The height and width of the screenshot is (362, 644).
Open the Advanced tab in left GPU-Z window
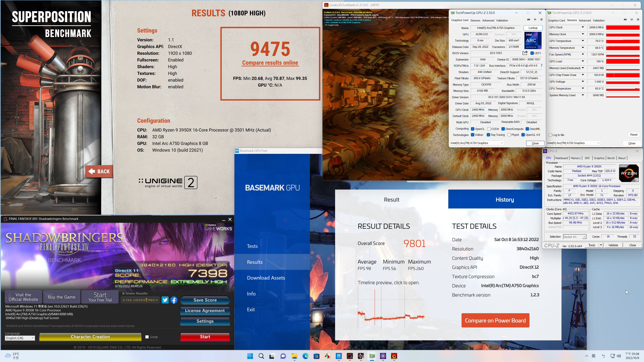(488, 20)
